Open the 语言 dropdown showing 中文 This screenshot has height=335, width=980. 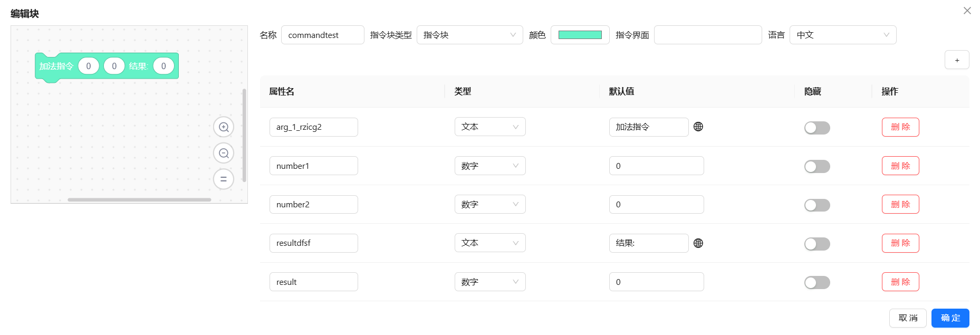(x=843, y=35)
